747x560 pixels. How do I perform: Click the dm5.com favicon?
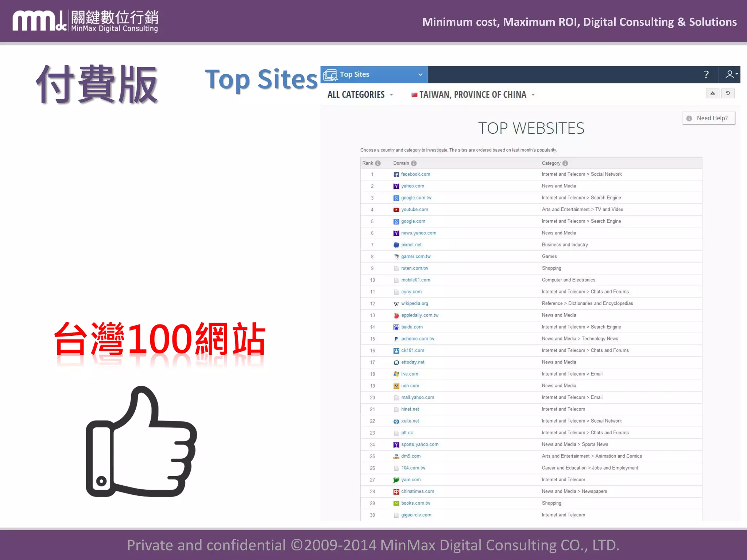click(x=396, y=456)
